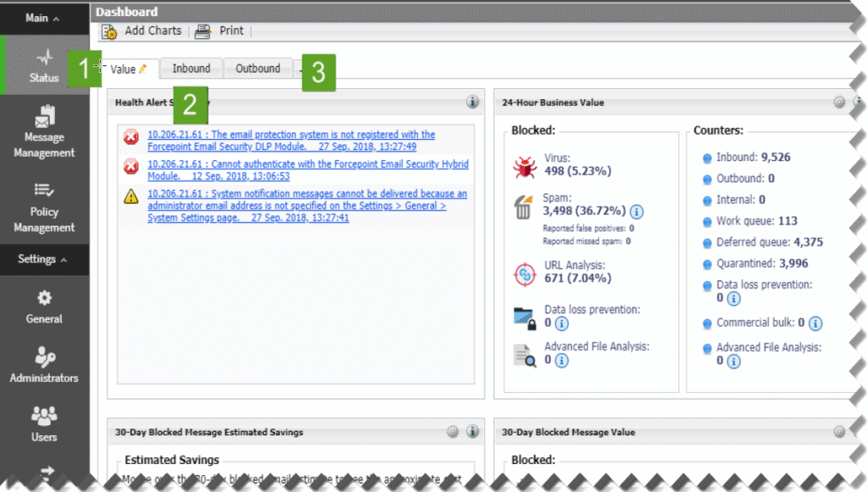Open the Status page in sidebar
The width and height of the screenshot is (868, 492).
44,65
